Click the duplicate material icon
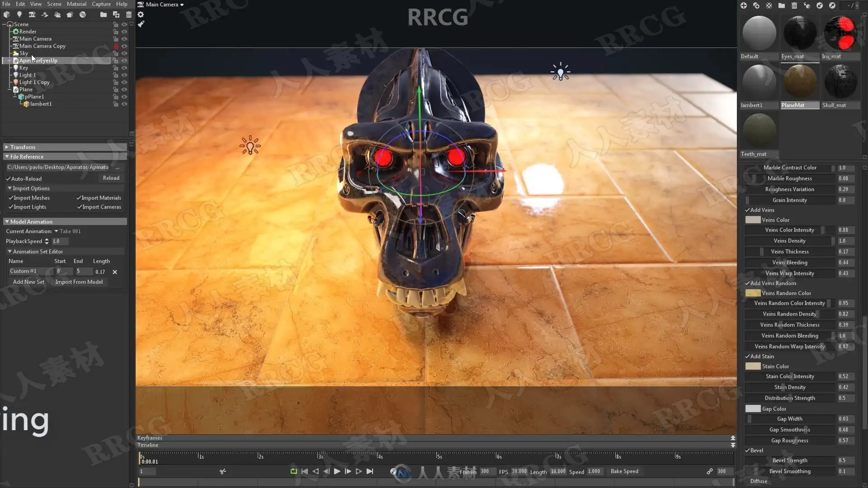 pyautogui.click(x=756, y=5)
